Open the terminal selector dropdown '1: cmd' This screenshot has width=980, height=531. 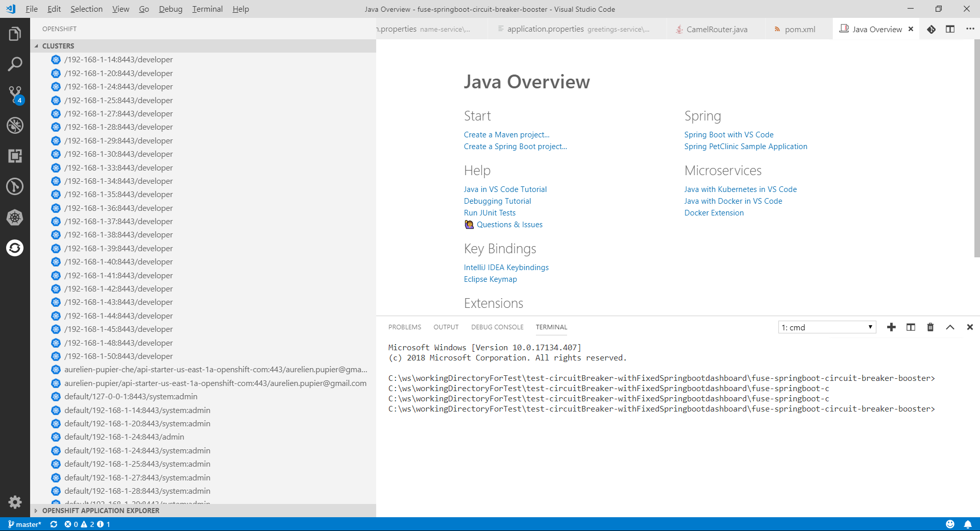[x=827, y=327]
